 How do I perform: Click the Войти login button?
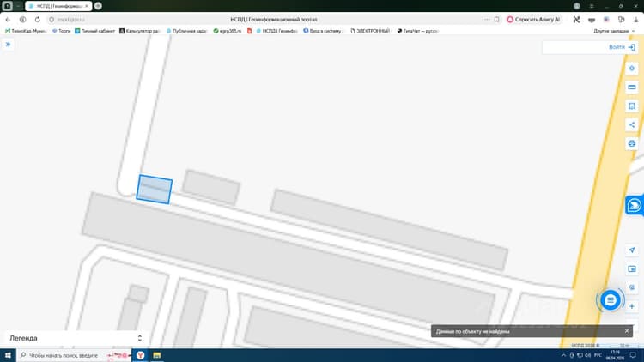622,47
